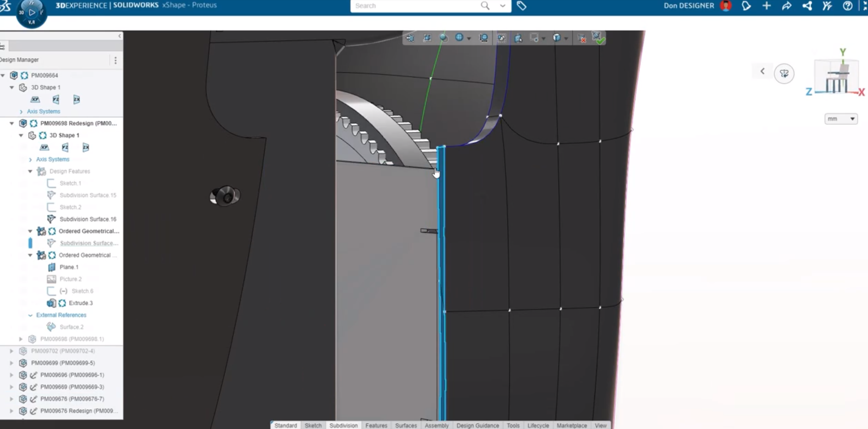Expand the Axis Systems tree node
The width and height of the screenshot is (868, 429).
[21, 111]
